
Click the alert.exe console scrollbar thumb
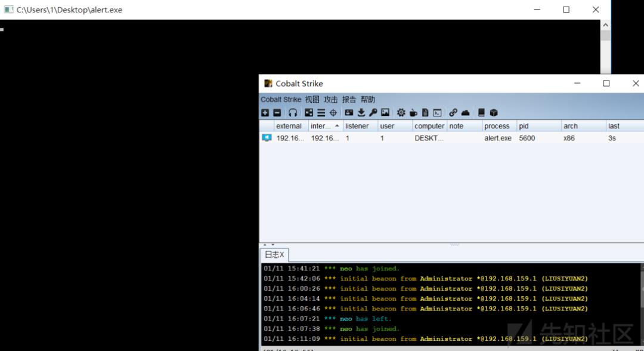coord(605,35)
